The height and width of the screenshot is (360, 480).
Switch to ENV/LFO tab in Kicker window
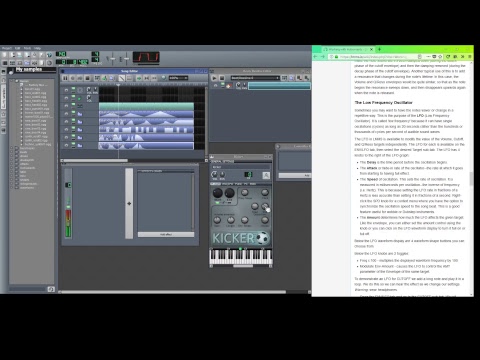228,184
